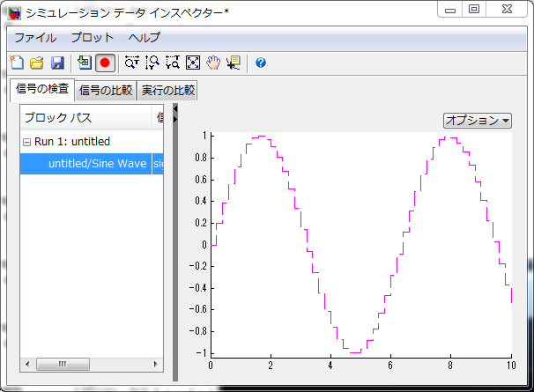Screen dimensions: 534x392
Task: Open a saved session with folder icon
Action: 37,63
